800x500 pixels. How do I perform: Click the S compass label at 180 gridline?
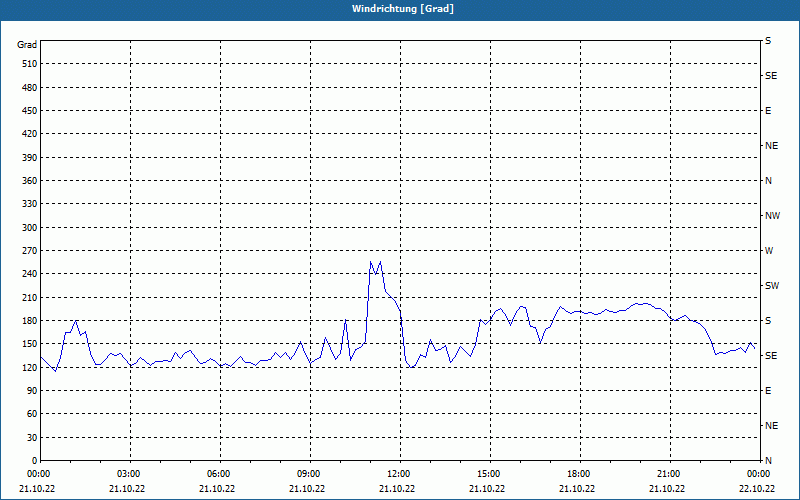click(768, 321)
